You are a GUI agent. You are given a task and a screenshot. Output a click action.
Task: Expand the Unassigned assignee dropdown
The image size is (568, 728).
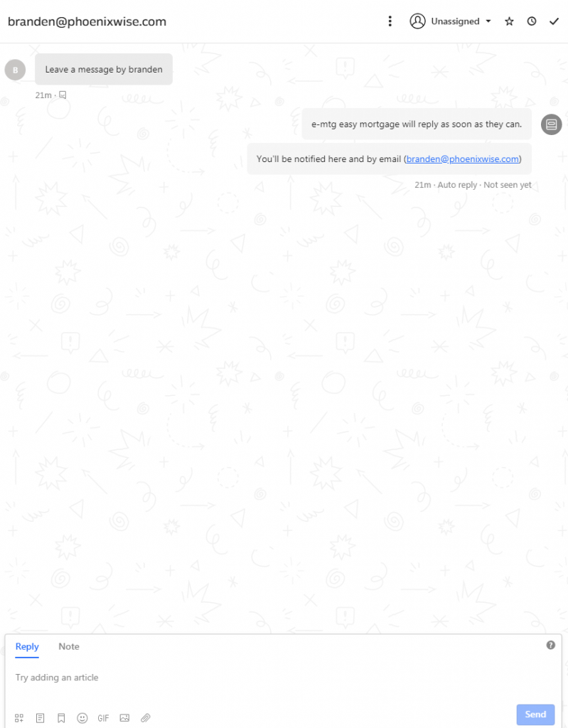pos(461,21)
